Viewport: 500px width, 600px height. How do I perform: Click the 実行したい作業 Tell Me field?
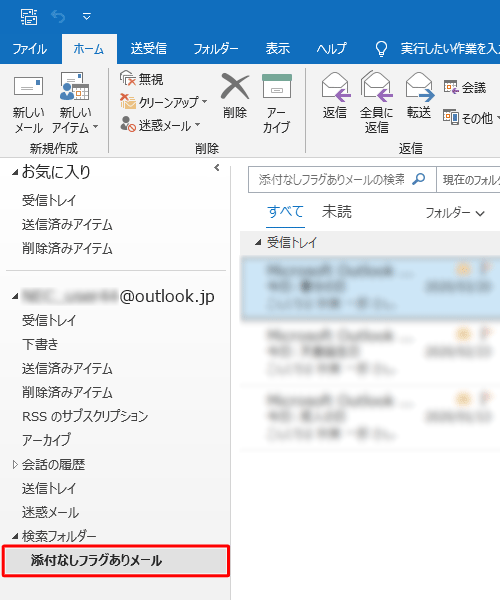(x=450, y=49)
